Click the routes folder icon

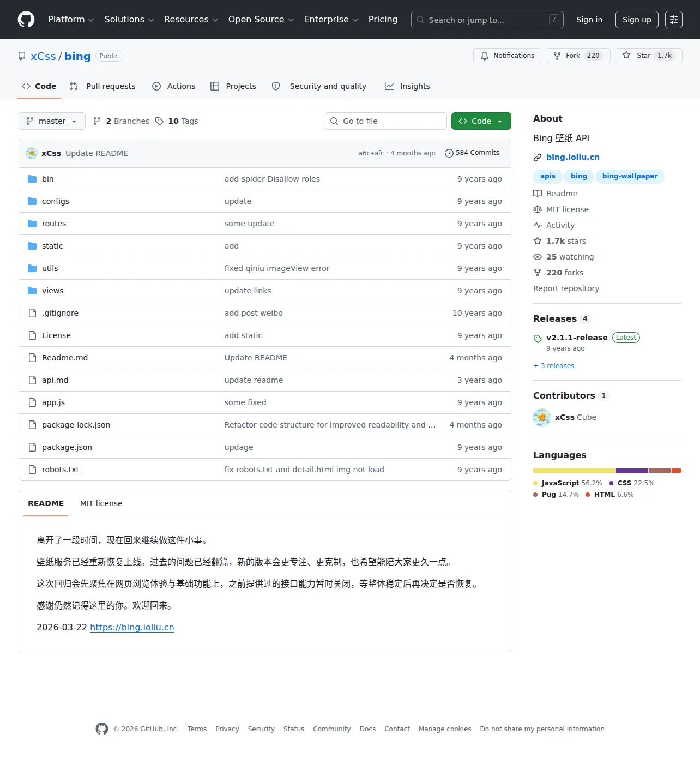(x=32, y=224)
